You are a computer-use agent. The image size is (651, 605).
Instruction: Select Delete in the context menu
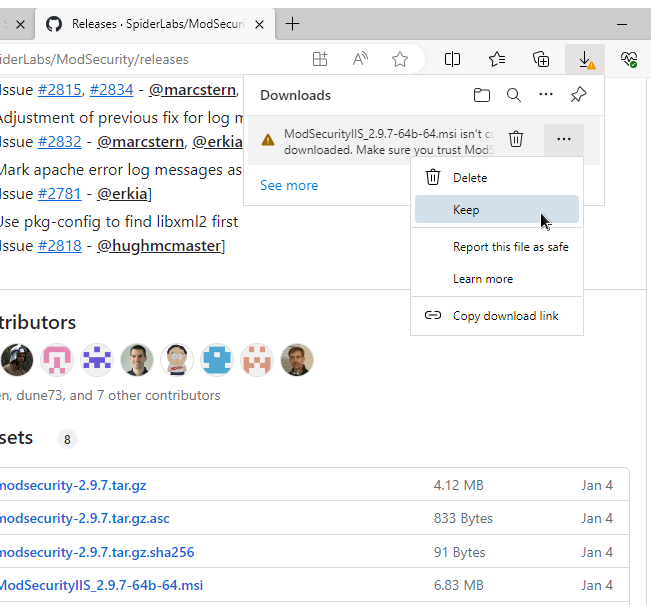[x=497, y=178]
